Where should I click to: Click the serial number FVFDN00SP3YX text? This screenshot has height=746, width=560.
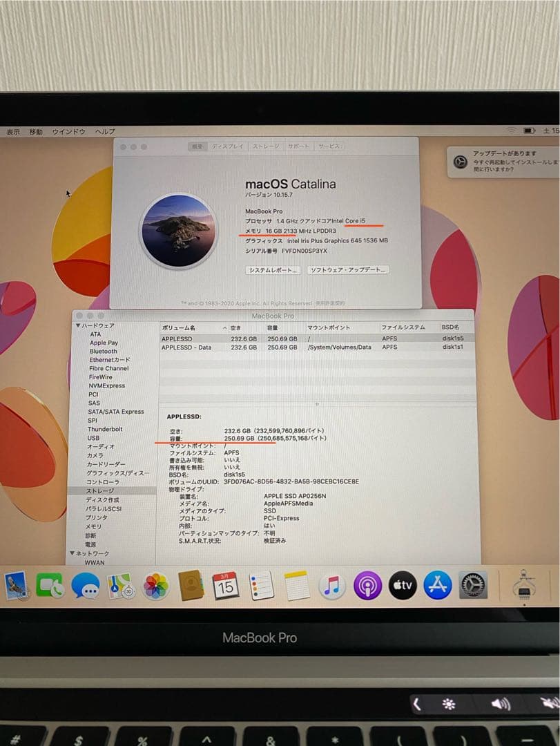pos(305,251)
